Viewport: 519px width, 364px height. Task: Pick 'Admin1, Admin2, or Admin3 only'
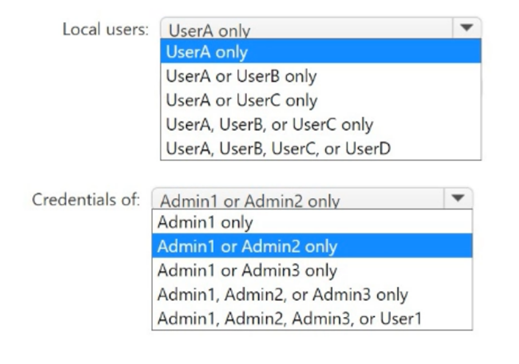click(x=312, y=294)
